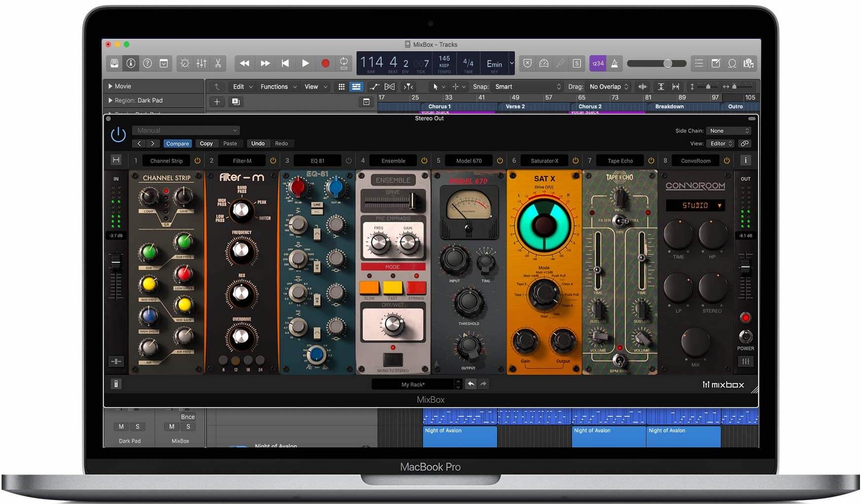Open Editors scissors icon

(218, 63)
